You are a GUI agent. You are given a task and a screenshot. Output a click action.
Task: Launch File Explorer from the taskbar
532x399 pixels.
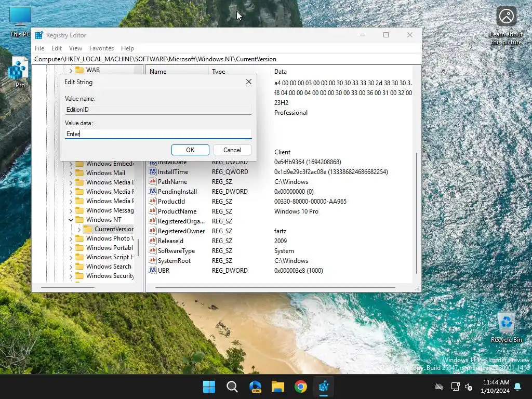click(x=278, y=387)
